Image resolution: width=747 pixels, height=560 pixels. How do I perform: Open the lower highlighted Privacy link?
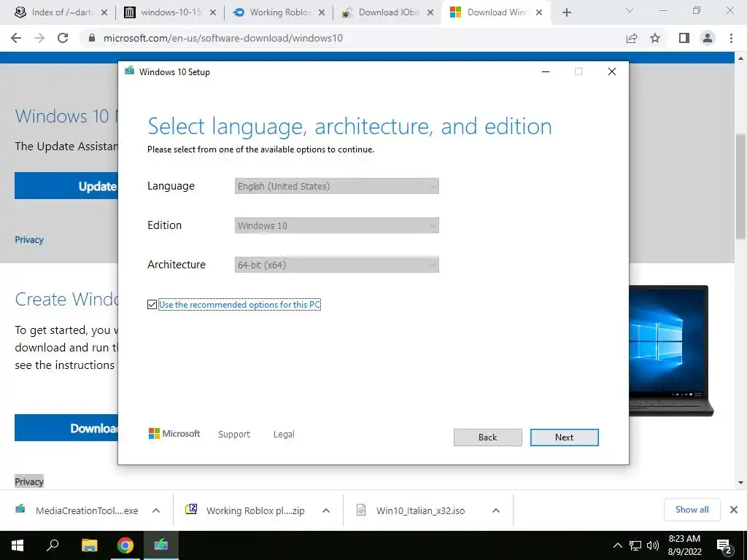29,481
